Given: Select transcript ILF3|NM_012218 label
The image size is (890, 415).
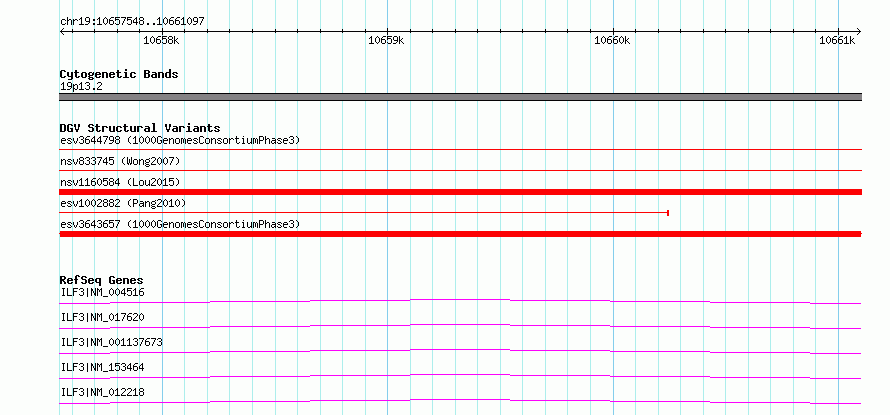Looking at the screenshot, I should point(103,392).
